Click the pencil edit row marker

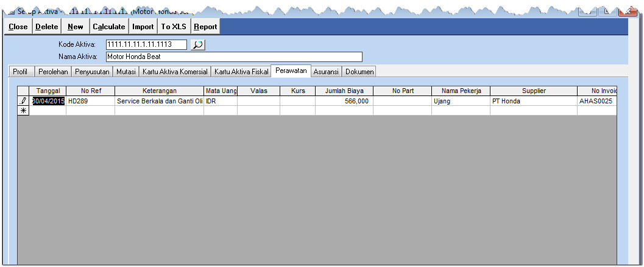point(24,102)
